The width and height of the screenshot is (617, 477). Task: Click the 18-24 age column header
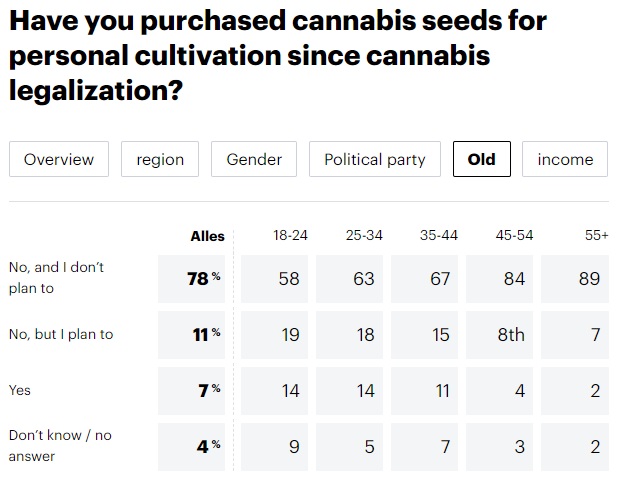point(290,236)
